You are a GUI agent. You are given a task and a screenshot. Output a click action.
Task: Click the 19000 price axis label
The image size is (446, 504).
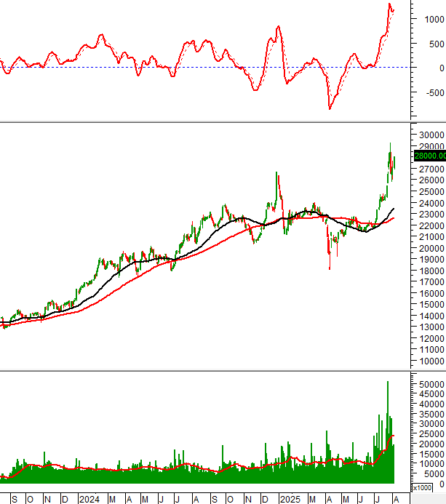[432, 260]
